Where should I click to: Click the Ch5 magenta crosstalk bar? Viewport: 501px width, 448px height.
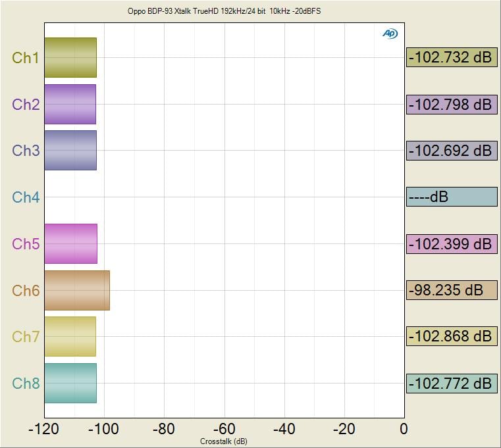coord(70,243)
